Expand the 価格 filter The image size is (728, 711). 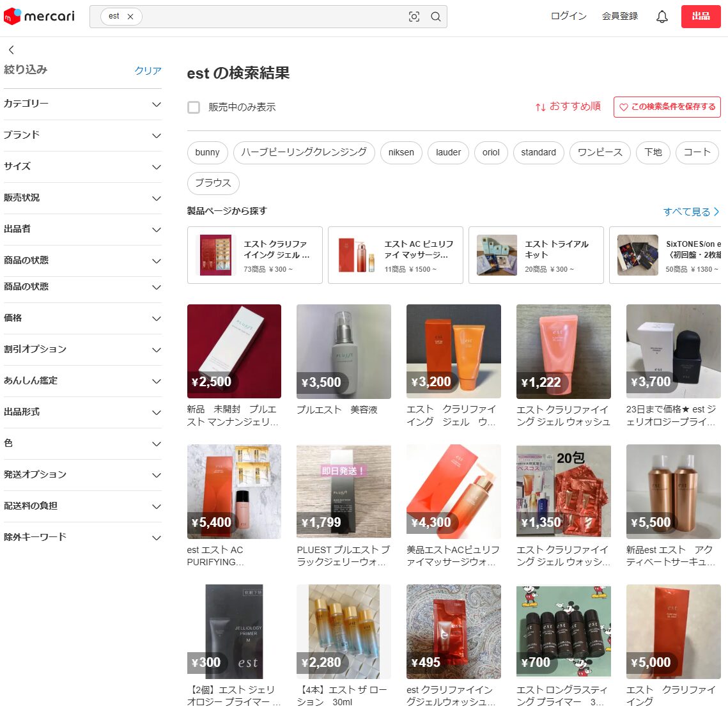(82, 318)
